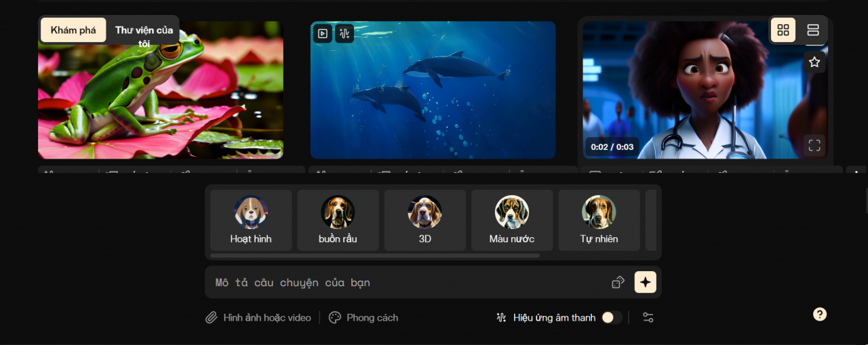The height and width of the screenshot is (345, 868).
Task: Switch to grid view layout
Action: pos(783,30)
